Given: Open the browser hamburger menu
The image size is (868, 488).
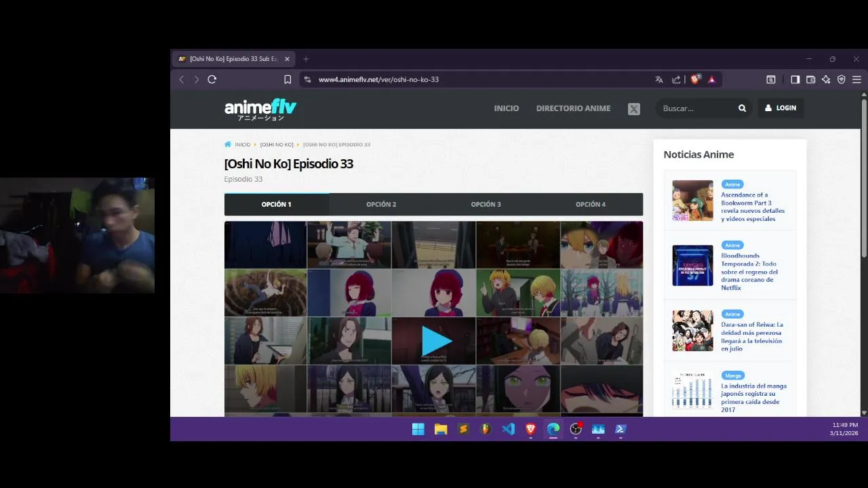Looking at the screenshot, I should pyautogui.click(x=856, y=79).
